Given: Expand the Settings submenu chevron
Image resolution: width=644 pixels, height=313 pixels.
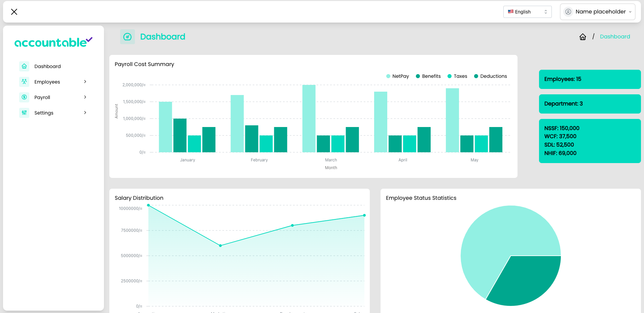Looking at the screenshot, I should (x=85, y=113).
